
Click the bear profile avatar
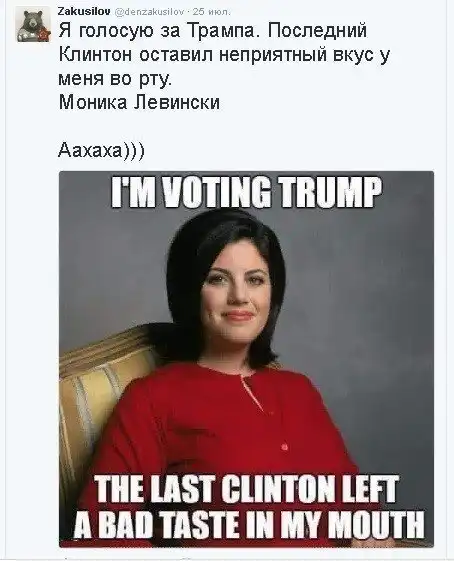pos(34,25)
